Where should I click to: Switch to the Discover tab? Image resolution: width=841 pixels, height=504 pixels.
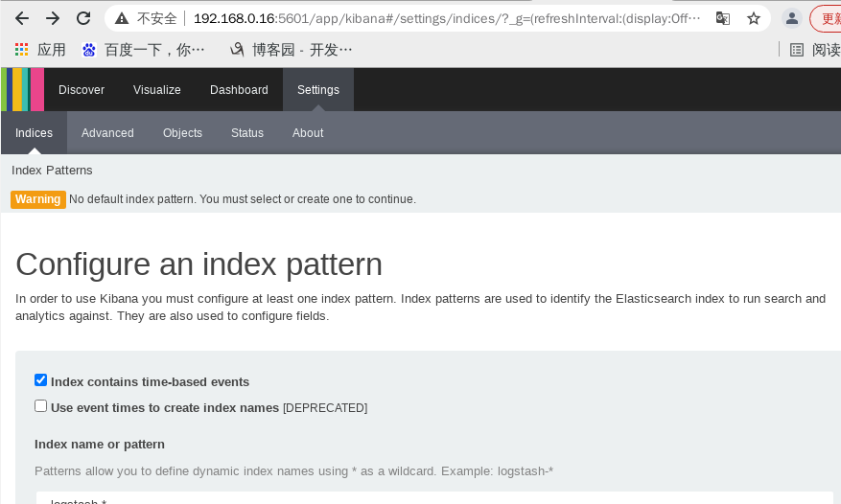click(82, 89)
